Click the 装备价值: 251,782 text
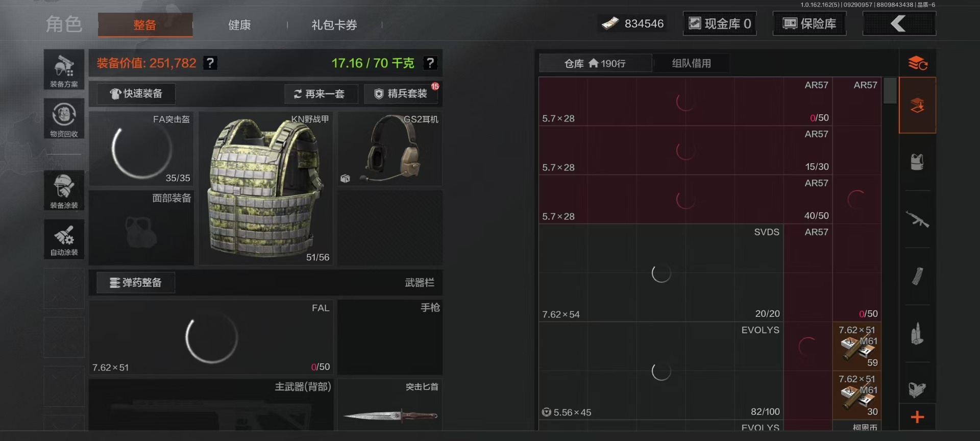The height and width of the screenshot is (441, 980). 146,63
